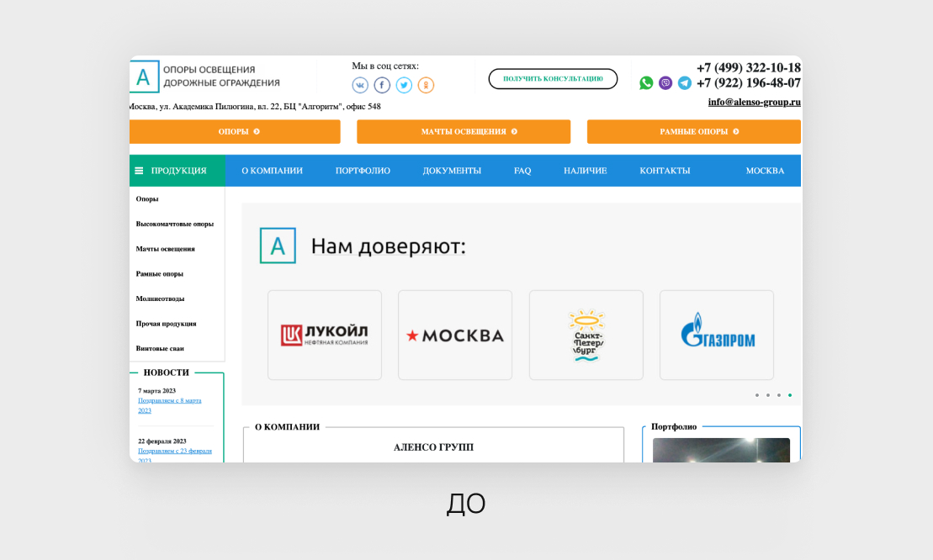Open Высокомачтовые опоры in sidebar

174,225
